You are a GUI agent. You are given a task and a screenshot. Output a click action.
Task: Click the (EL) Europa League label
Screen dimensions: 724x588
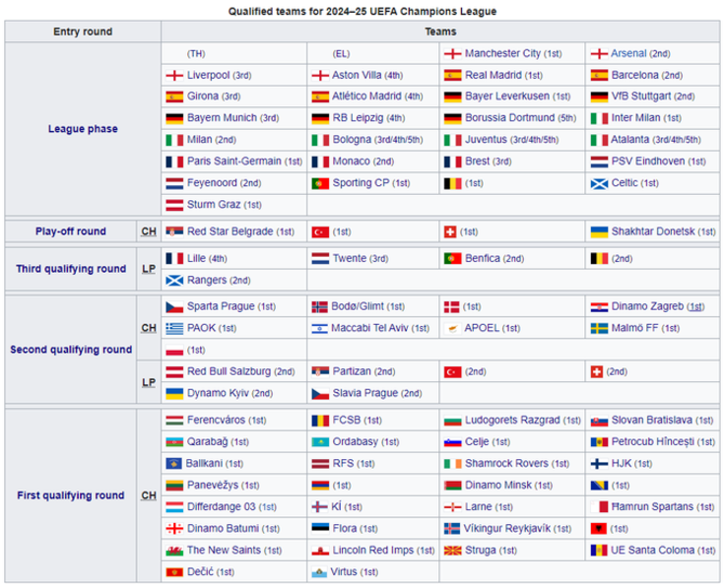[x=341, y=54]
